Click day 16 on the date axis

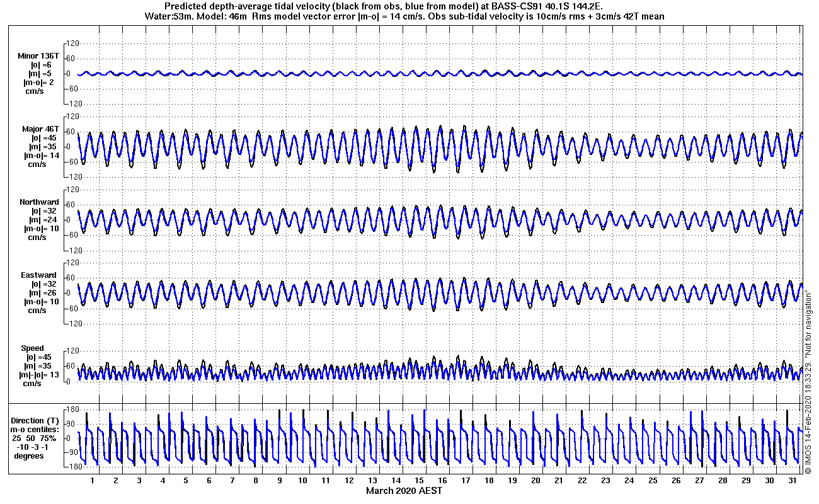(442, 480)
